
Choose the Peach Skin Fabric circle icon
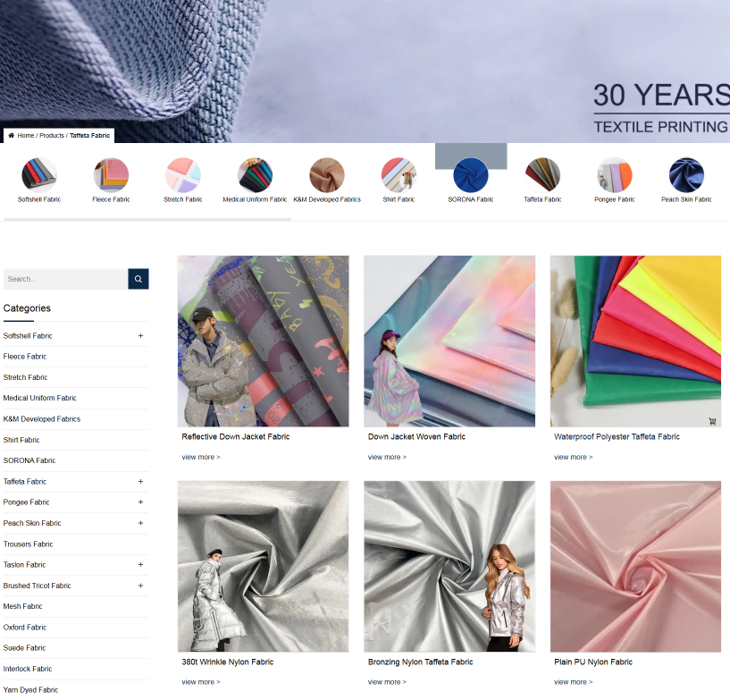(686, 175)
